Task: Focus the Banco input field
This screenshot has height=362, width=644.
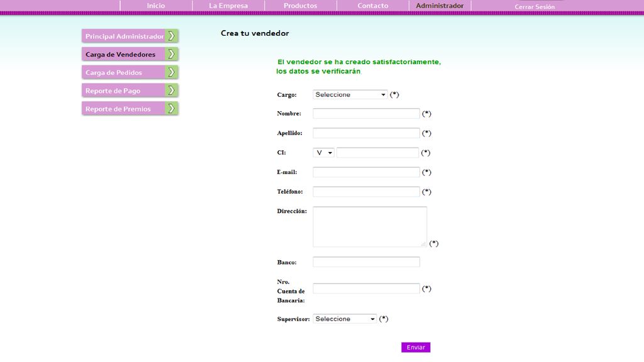Action: pos(367,262)
